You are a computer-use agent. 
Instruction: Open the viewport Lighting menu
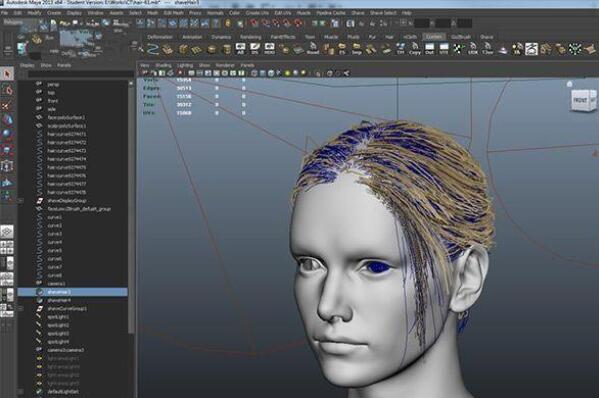[x=185, y=65]
